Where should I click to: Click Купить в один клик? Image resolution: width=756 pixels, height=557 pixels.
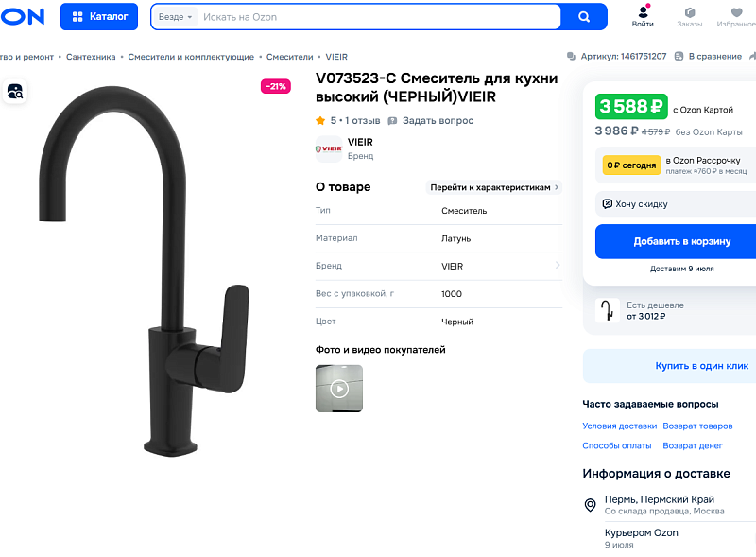(701, 366)
